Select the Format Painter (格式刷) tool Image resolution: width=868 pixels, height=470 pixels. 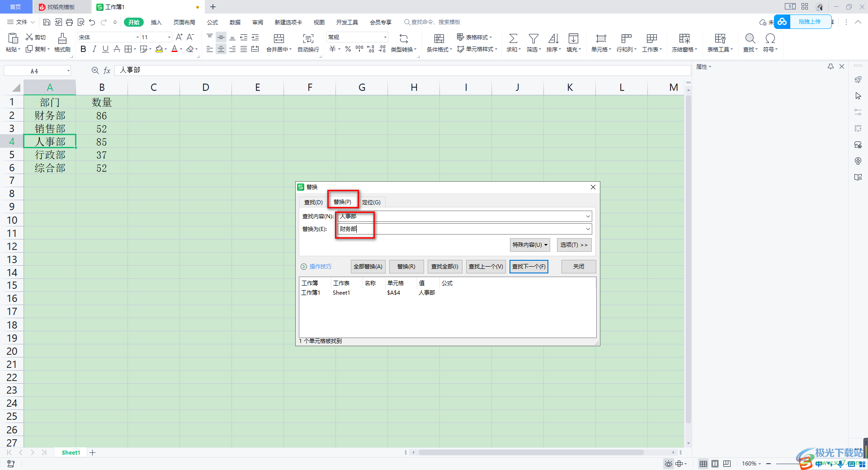[62, 42]
